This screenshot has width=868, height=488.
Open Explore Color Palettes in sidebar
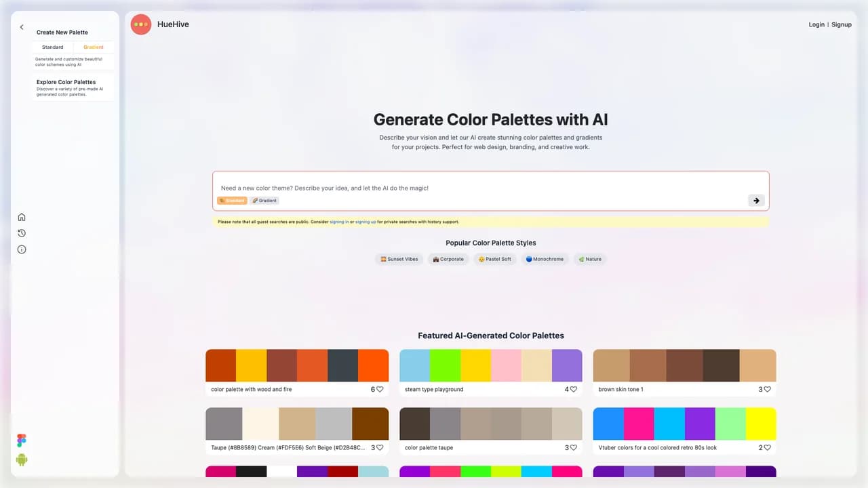click(73, 88)
